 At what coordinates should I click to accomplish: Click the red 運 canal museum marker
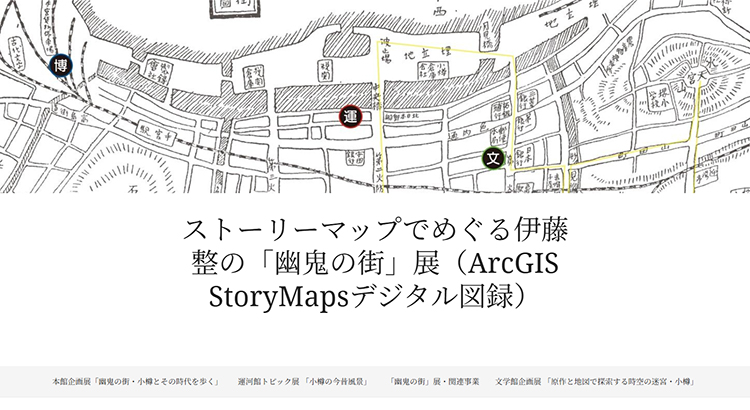351,117
